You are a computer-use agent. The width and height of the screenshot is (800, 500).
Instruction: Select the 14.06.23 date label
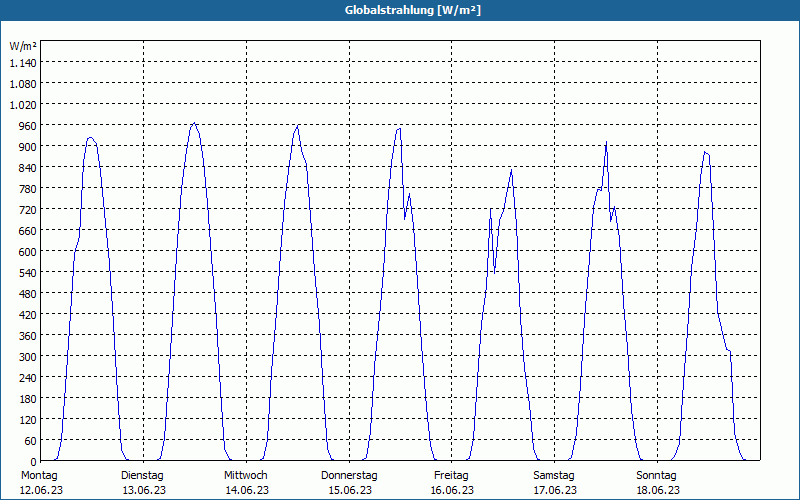[x=247, y=490]
